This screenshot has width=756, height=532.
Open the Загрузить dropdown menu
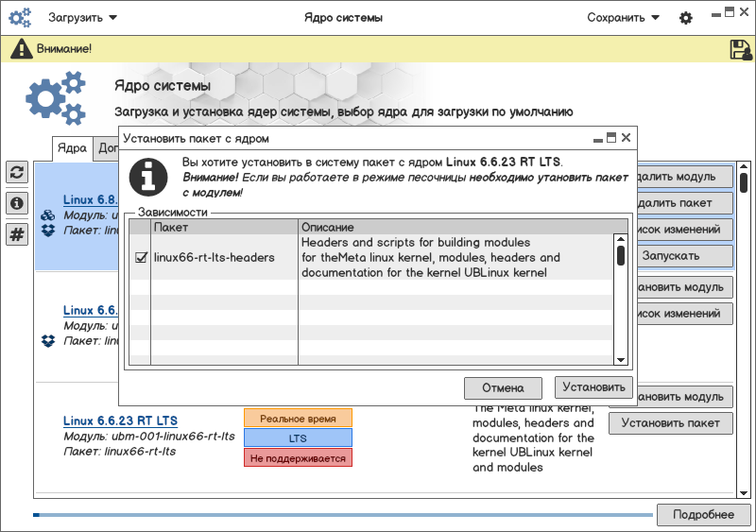[x=83, y=18]
